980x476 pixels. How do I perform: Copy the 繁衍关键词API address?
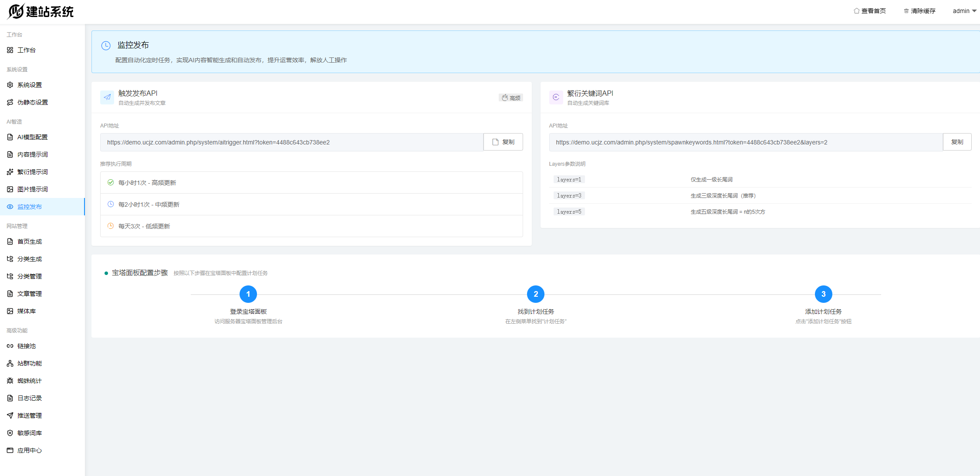point(956,142)
